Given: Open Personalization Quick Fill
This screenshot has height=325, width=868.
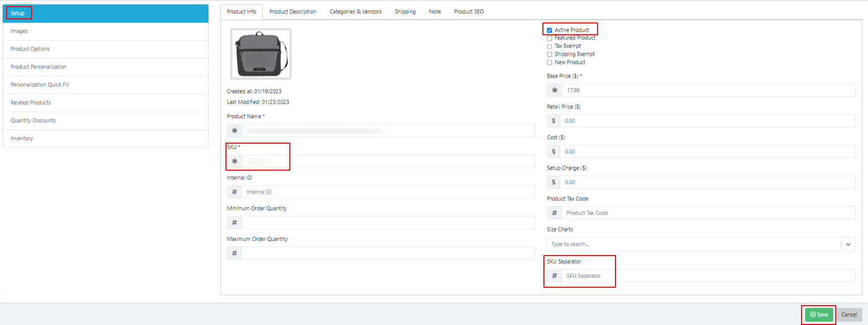Looking at the screenshot, I should pyautogui.click(x=106, y=85).
